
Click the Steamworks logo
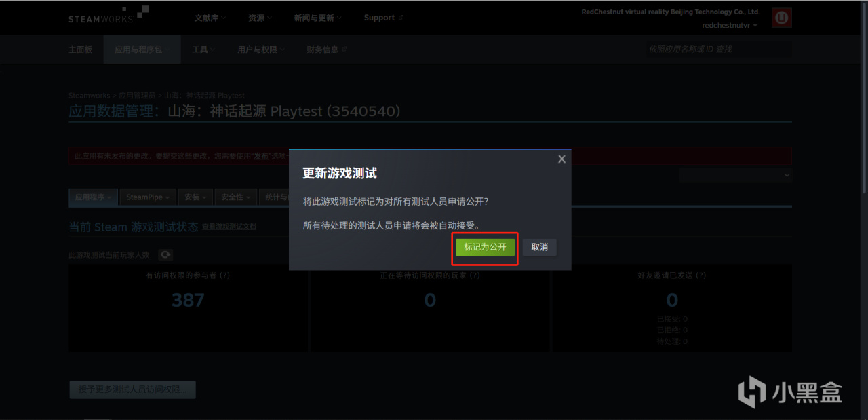coord(109,15)
